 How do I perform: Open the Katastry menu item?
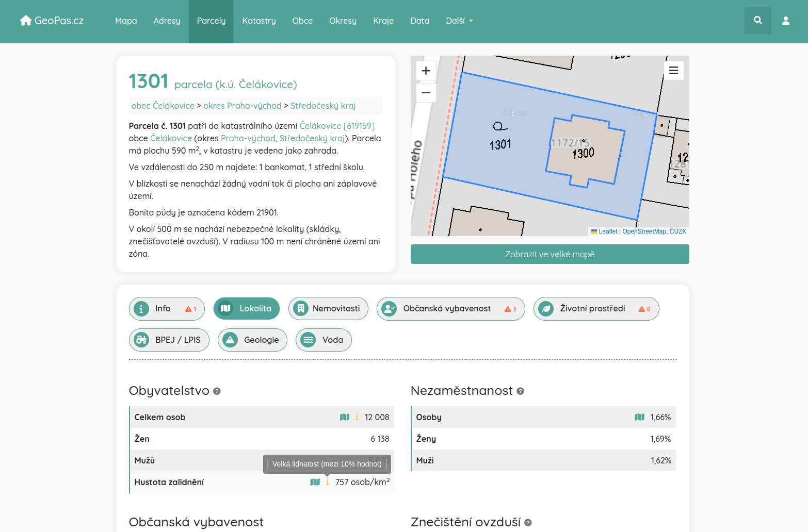pos(259,21)
